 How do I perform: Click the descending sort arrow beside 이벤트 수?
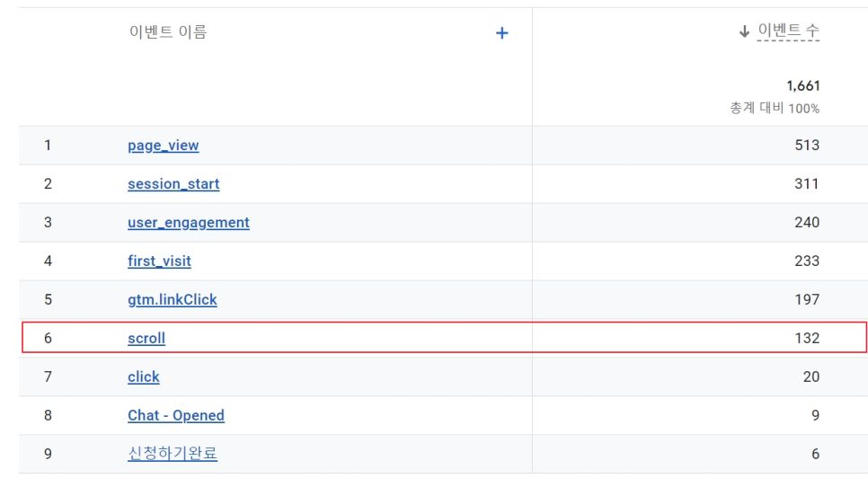click(x=744, y=31)
